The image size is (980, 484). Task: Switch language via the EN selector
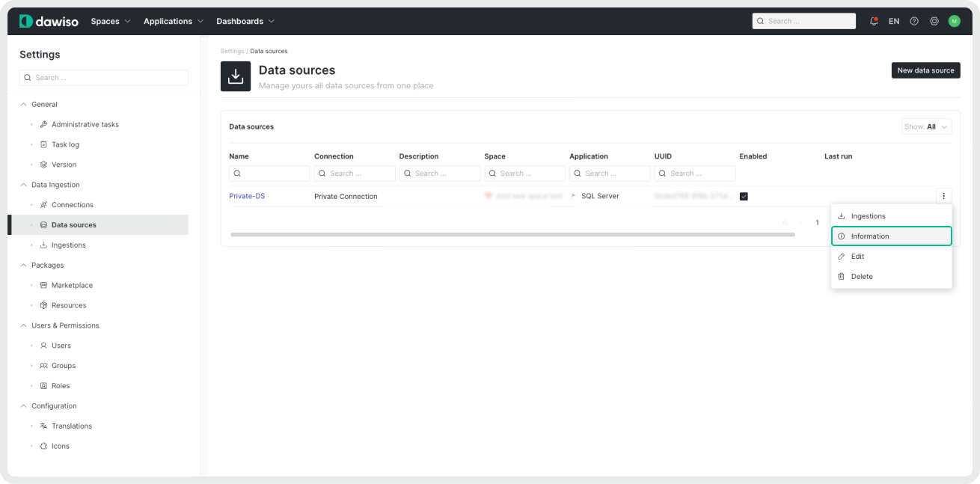(894, 21)
